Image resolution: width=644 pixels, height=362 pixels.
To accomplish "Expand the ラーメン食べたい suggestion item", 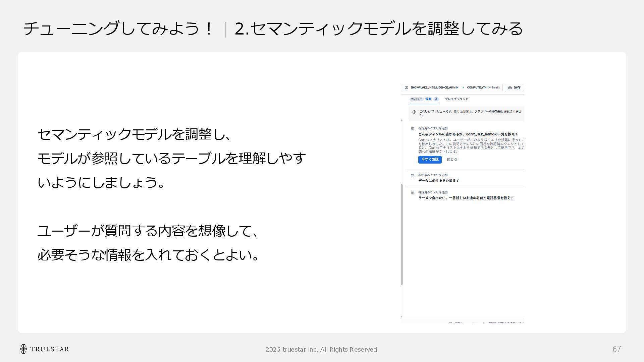I will (466, 198).
